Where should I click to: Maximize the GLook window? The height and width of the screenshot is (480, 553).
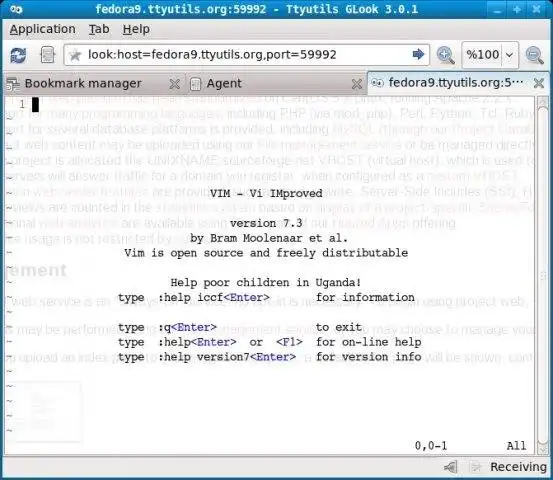tap(517, 10)
